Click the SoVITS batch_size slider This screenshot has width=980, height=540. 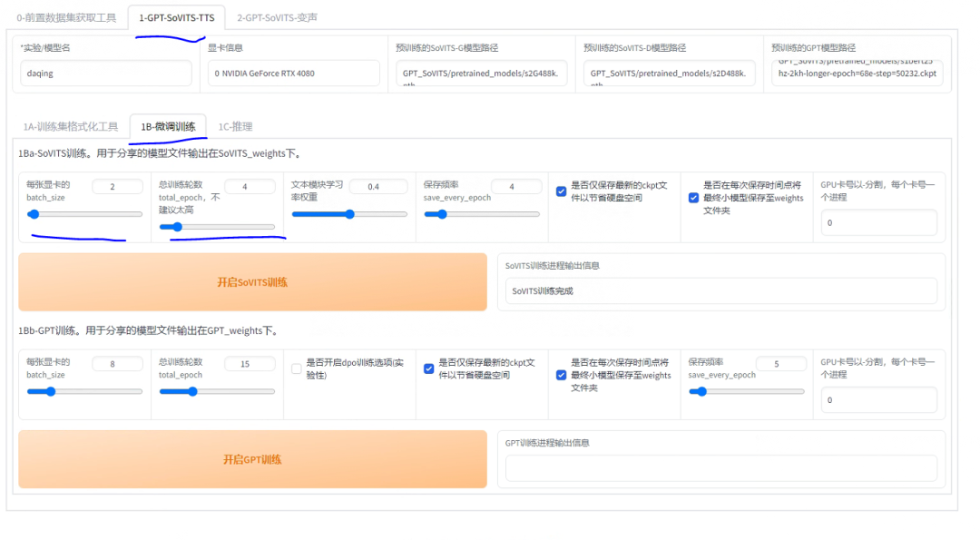(84, 214)
